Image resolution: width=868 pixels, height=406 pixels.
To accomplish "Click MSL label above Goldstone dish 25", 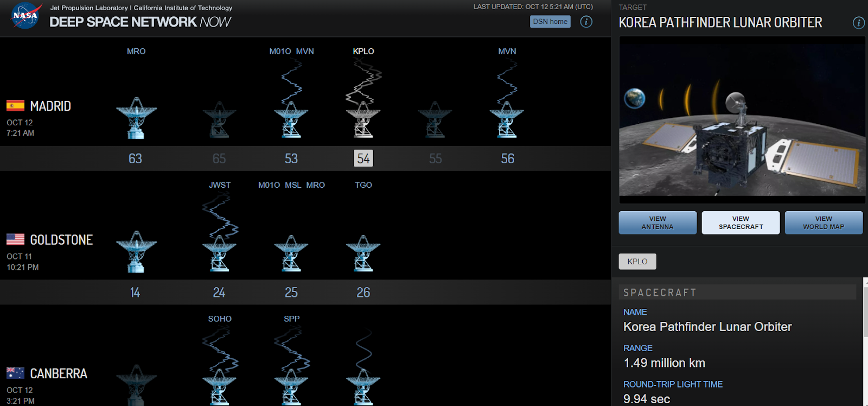I will click(x=293, y=185).
